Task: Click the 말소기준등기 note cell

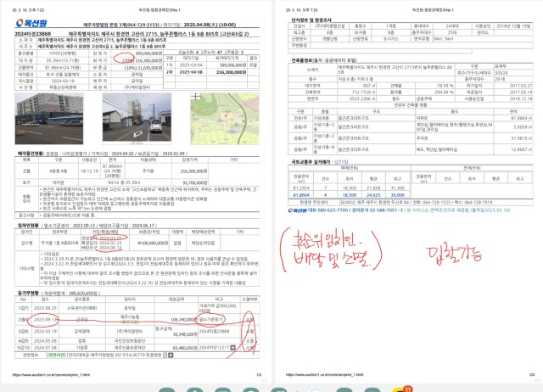Action: pyautogui.click(x=211, y=319)
